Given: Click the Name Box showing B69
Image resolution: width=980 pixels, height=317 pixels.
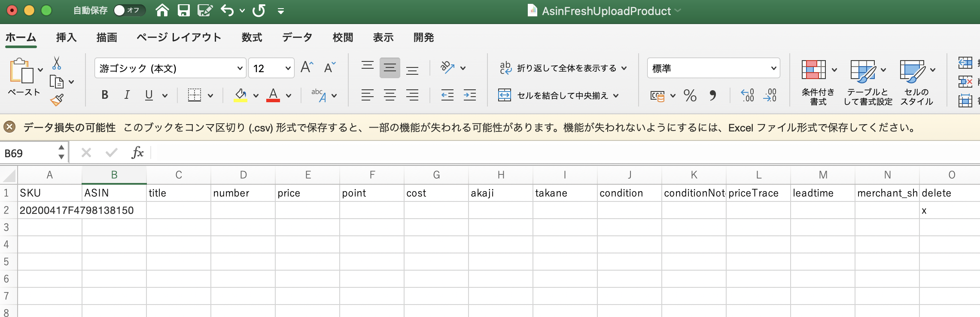Looking at the screenshot, I should [28, 153].
